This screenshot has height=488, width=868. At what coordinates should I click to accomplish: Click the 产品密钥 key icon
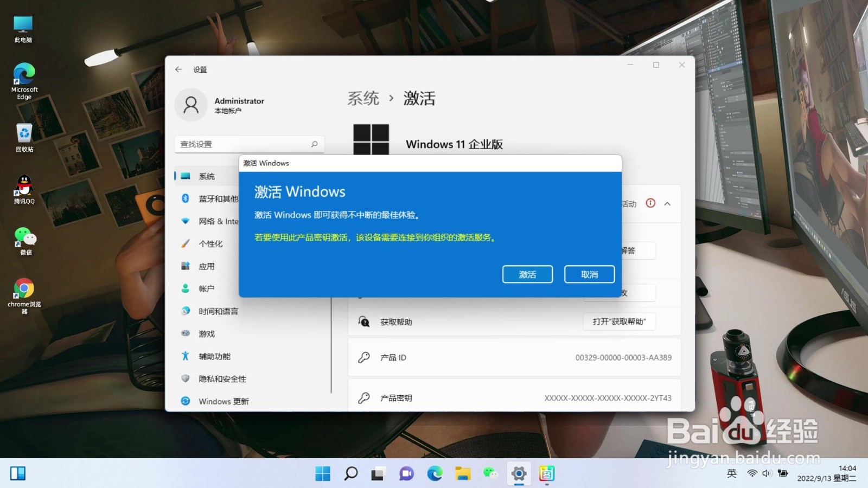[x=364, y=398]
